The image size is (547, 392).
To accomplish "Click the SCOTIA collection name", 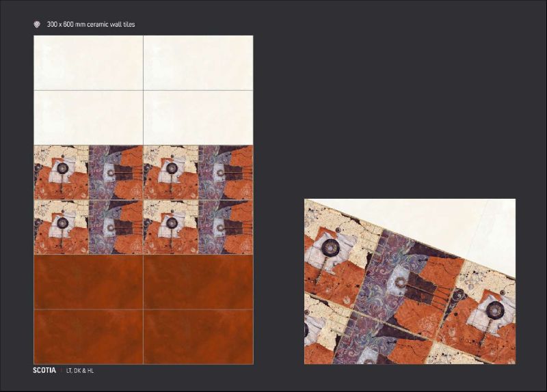I will (44, 370).
